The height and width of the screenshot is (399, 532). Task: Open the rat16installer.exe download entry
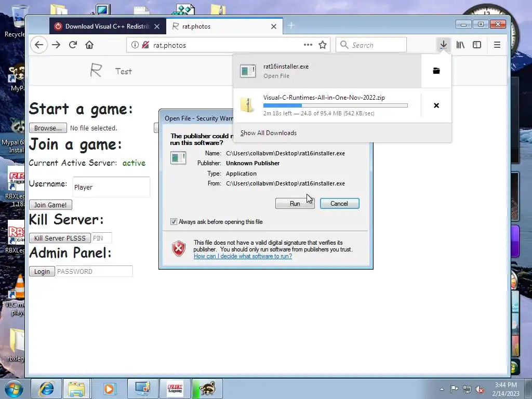(x=327, y=71)
